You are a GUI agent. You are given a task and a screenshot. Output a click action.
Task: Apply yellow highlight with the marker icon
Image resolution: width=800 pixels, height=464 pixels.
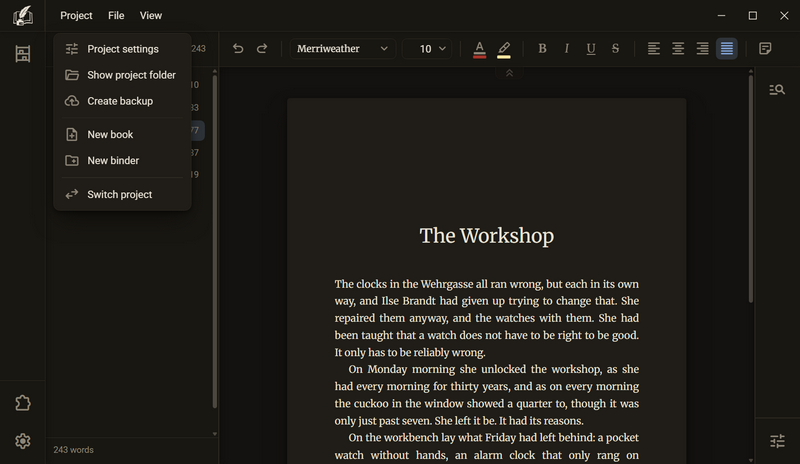click(504, 49)
